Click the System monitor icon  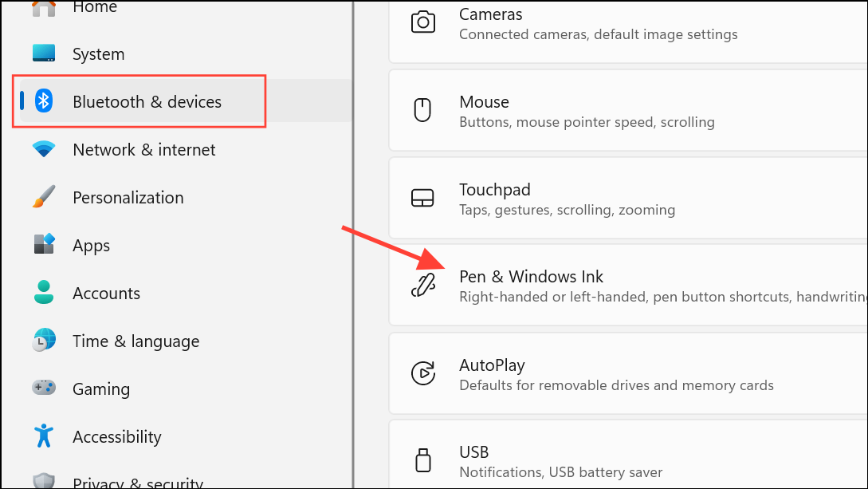tap(44, 53)
